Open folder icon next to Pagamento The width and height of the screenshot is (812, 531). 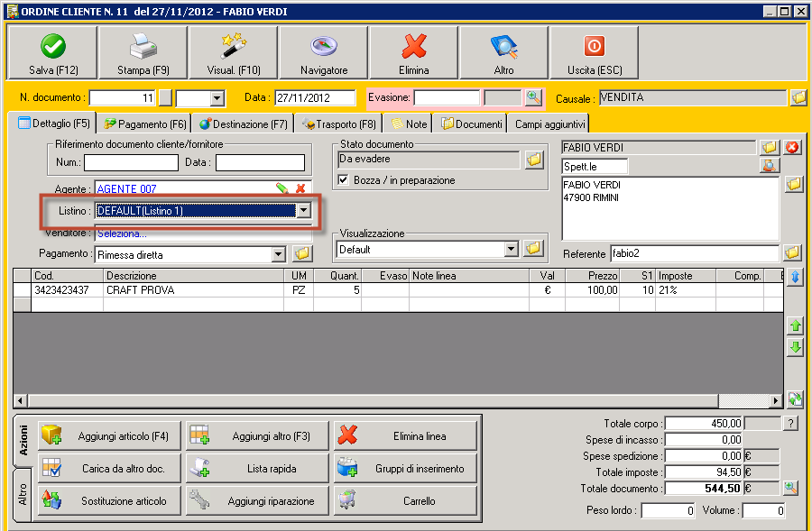(302, 253)
